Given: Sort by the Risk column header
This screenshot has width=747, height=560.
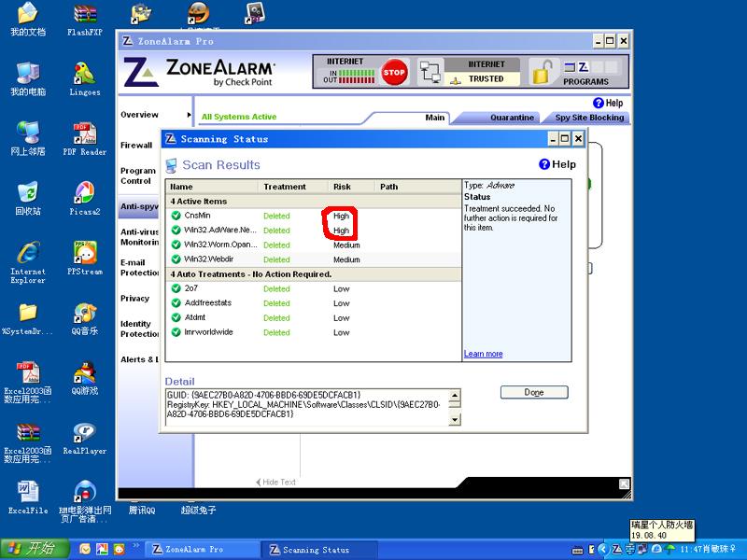Looking at the screenshot, I should 351,187.
